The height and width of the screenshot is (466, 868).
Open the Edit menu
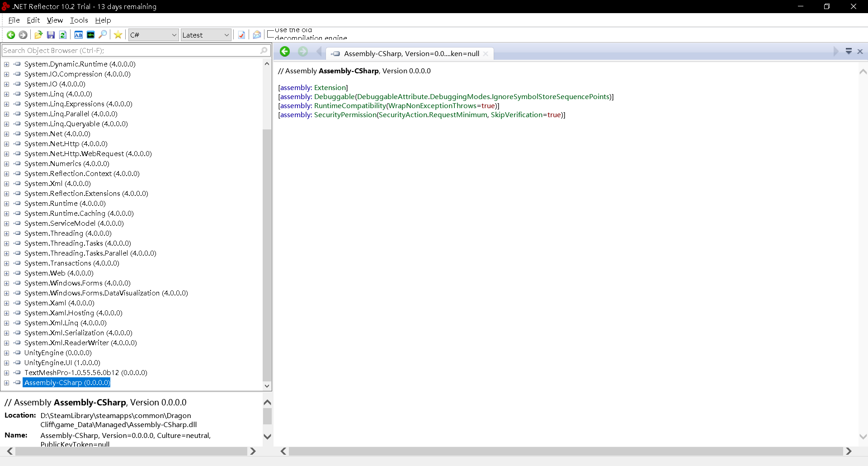(x=33, y=20)
